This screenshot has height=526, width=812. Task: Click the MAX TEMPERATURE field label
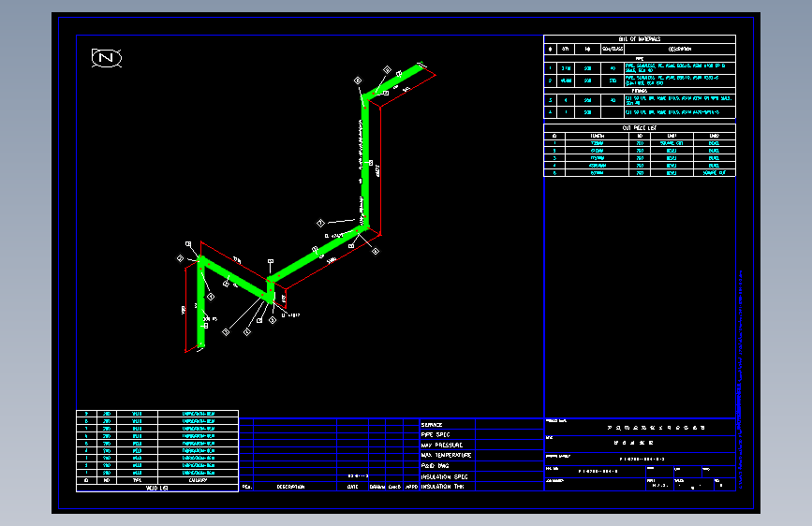tap(447, 456)
